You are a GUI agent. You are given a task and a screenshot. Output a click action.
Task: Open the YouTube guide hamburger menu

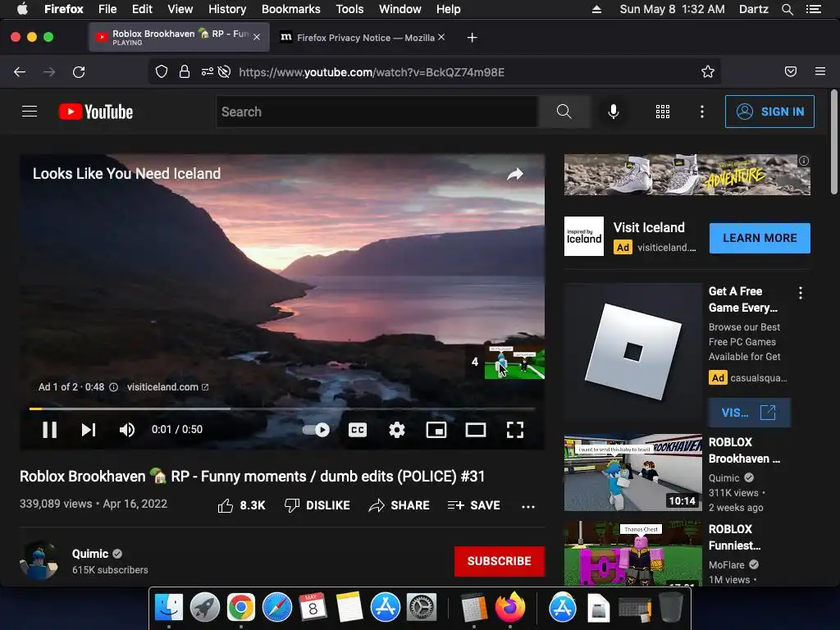tap(30, 112)
